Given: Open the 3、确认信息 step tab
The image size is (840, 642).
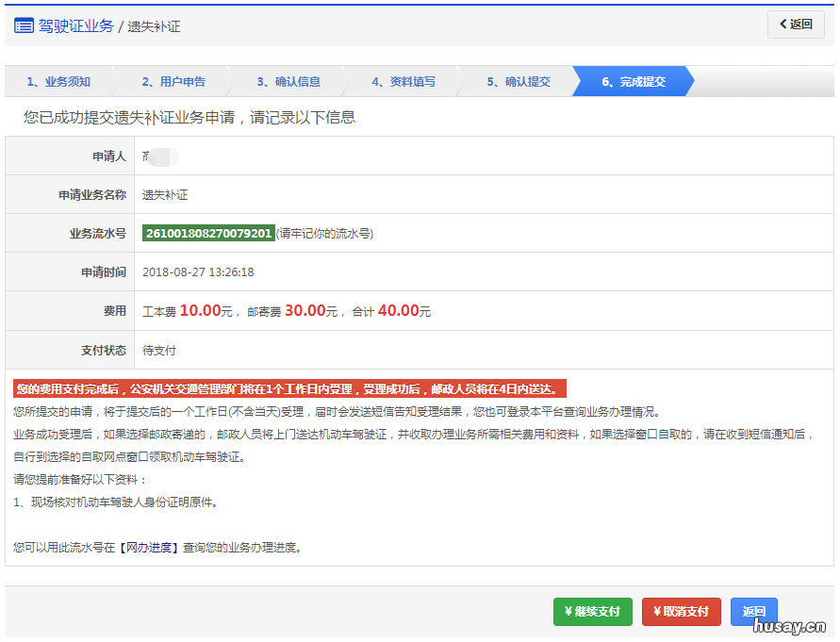Looking at the screenshot, I should click(288, 81).
